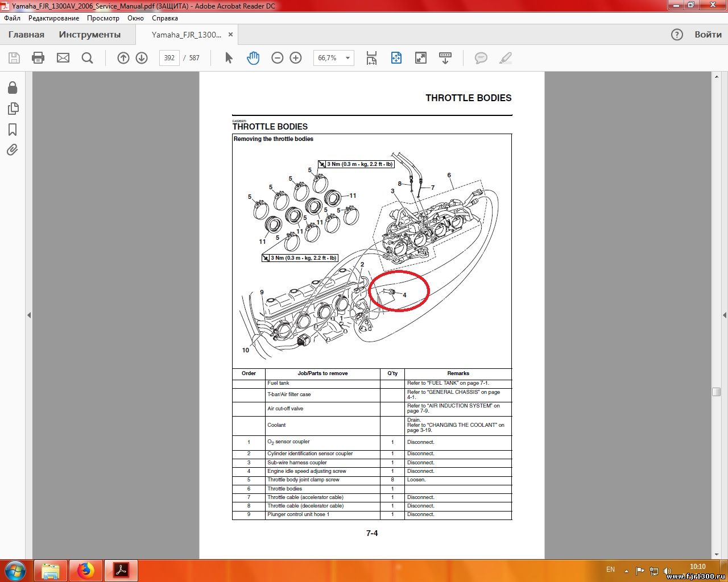Open the bookmarks panel icon
The image size is (728, 582).
[13, 130]
